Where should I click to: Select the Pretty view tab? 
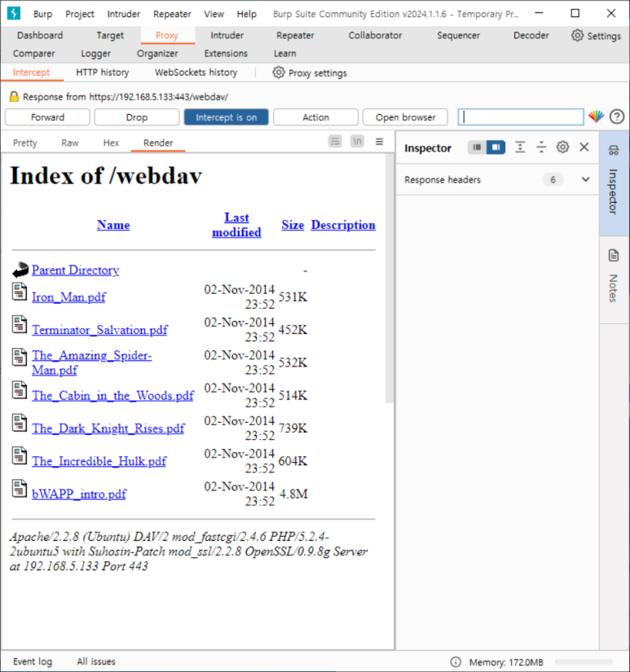coord(25,143)
